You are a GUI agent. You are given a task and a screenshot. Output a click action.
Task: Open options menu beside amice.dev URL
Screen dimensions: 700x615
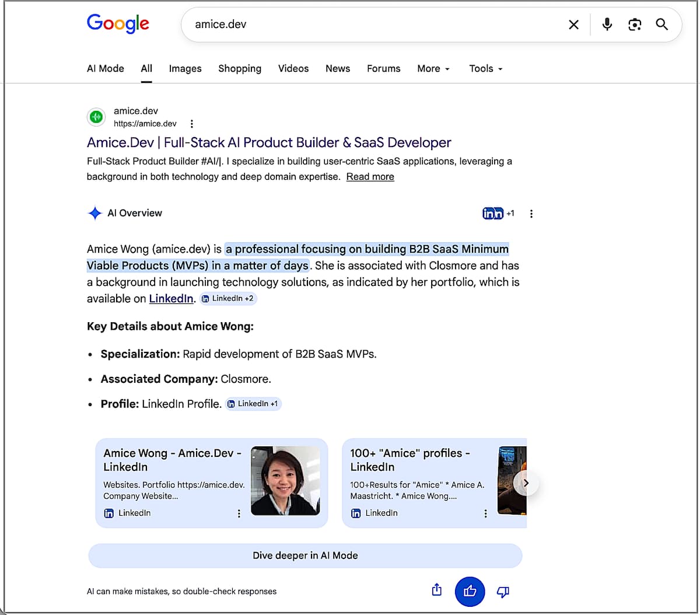[191, 124]
